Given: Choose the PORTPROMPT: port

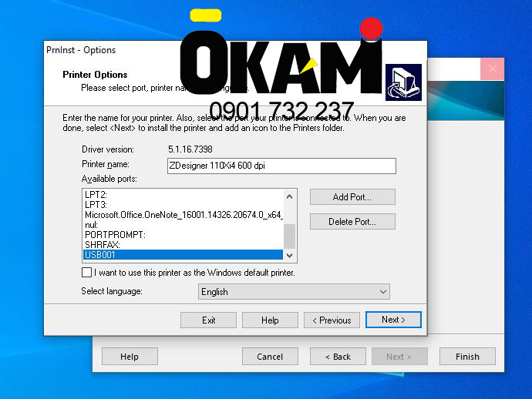Looking at the screenshot, I should point(183,235).
